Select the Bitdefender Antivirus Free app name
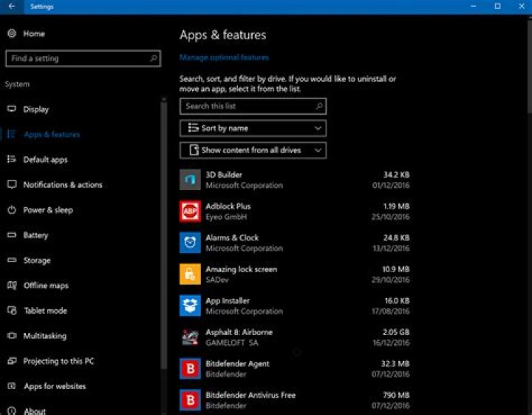 (x=250, y=395)
